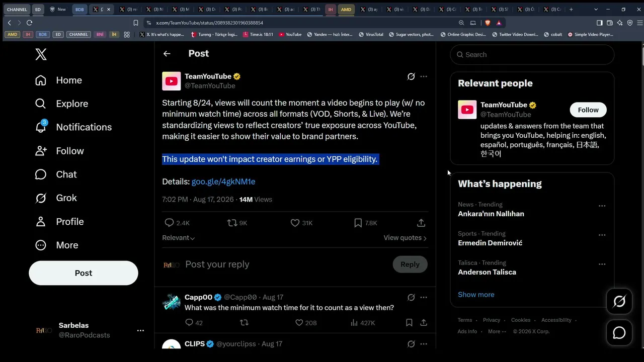Open the Brave VPN shield icon in the toolbar
644x362 pixels.
(x=630, y=23)
